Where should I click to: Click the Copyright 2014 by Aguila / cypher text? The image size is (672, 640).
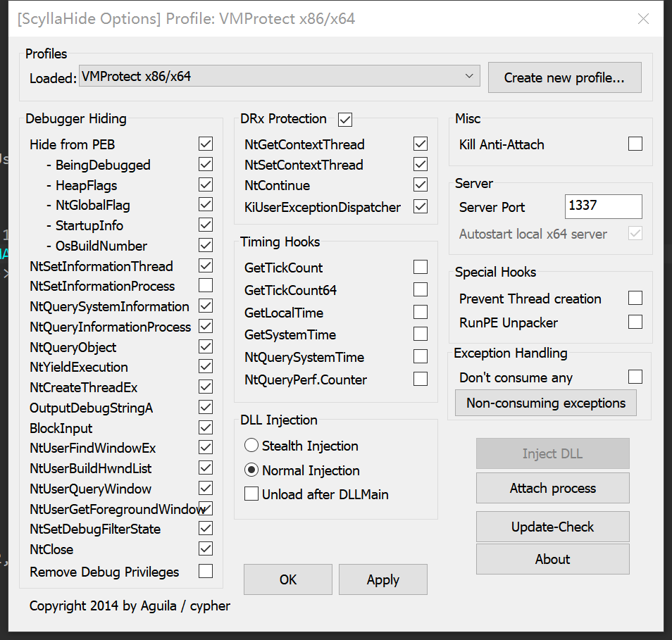(130, 606)
